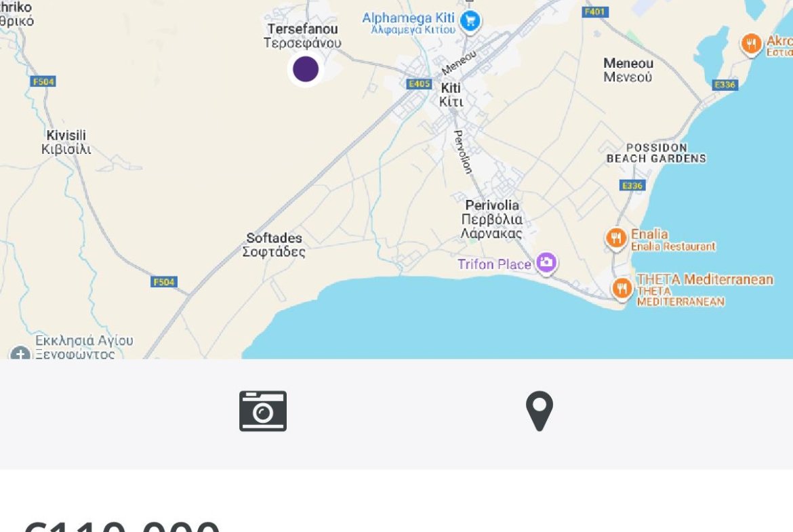Click the Perivolia Larnaca label
Viewport: 793px width, 532px height.
coord(492,219)
